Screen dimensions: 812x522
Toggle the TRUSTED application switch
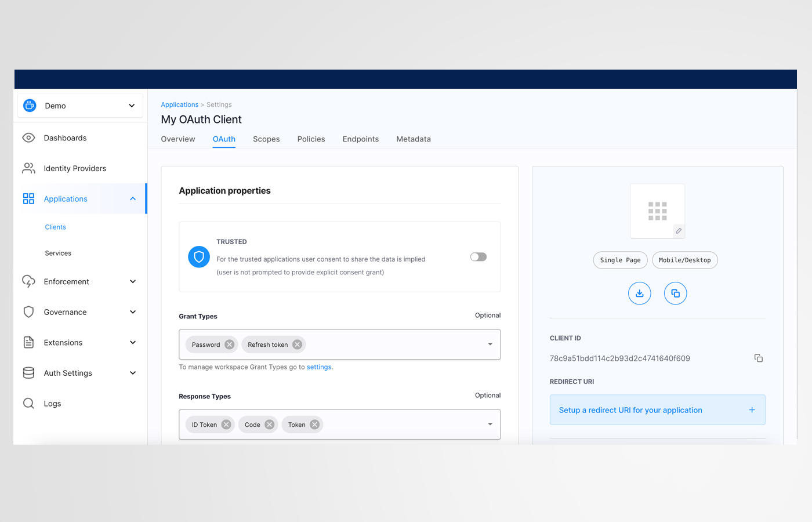tap(478, 256)
